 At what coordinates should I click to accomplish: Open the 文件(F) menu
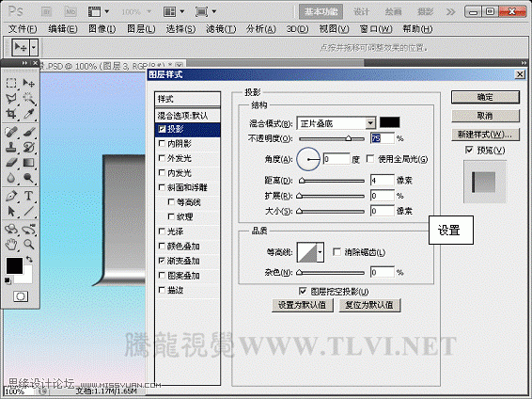[x=23, y=29]
